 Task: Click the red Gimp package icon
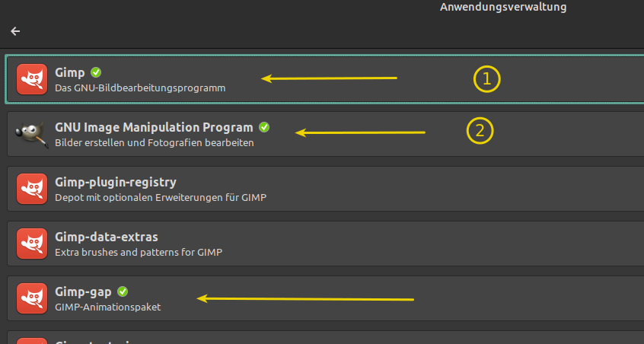32,79
